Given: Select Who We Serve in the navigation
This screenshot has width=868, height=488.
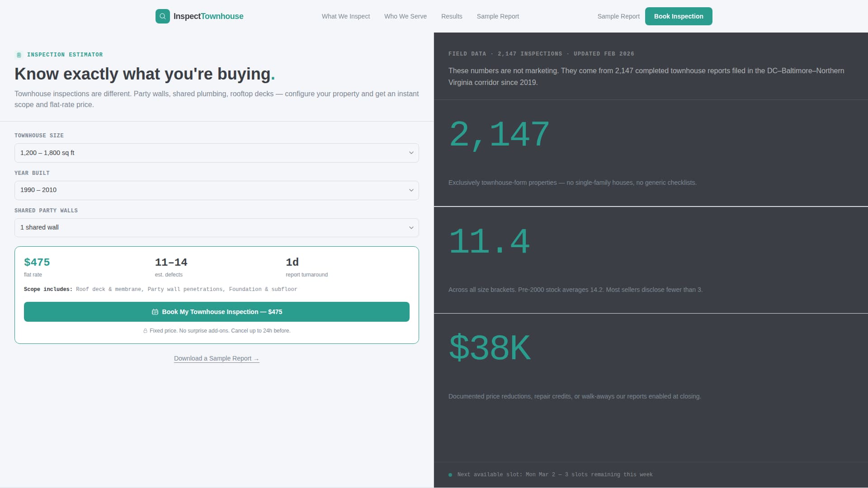Looking at the screenshot, I should [x=406, y=16].
